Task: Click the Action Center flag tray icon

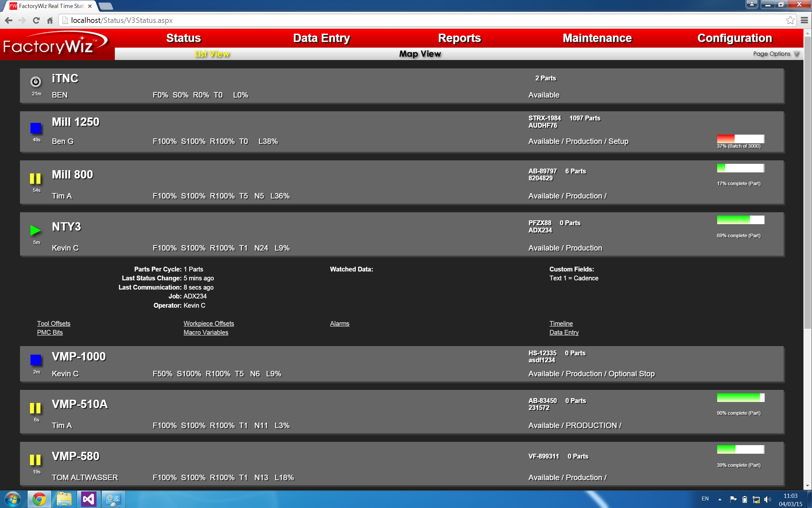Action: (x=733, y=500)
